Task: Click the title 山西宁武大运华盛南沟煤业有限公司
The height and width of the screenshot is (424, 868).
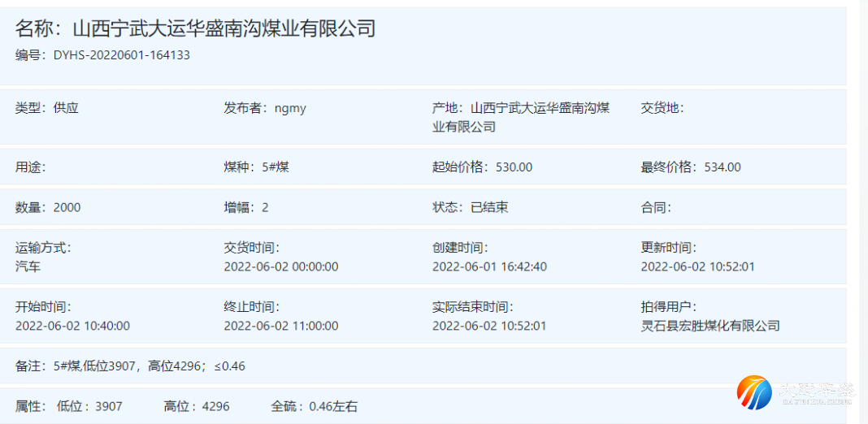Action: click(x=224, y=29)
